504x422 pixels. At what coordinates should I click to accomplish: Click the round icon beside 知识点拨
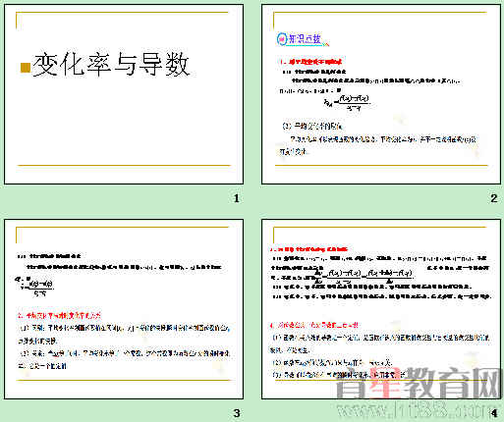[281, 39]
